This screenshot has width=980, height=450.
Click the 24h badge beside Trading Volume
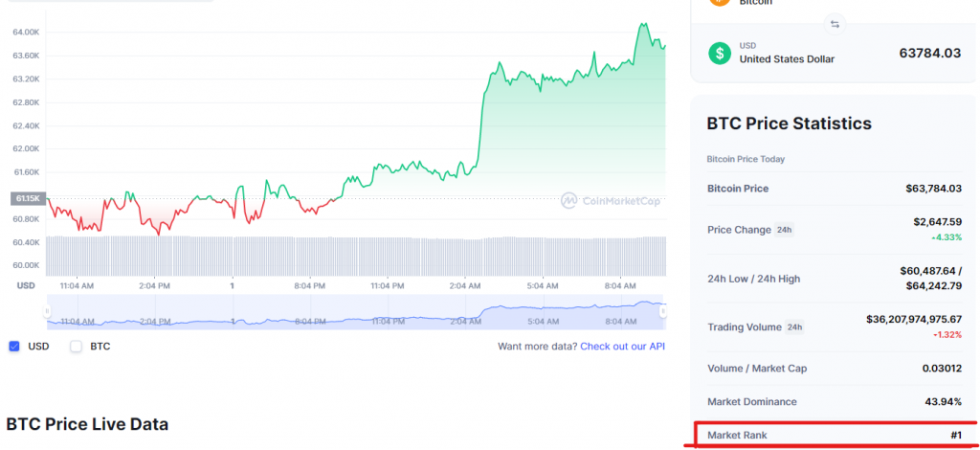(794, 326)
